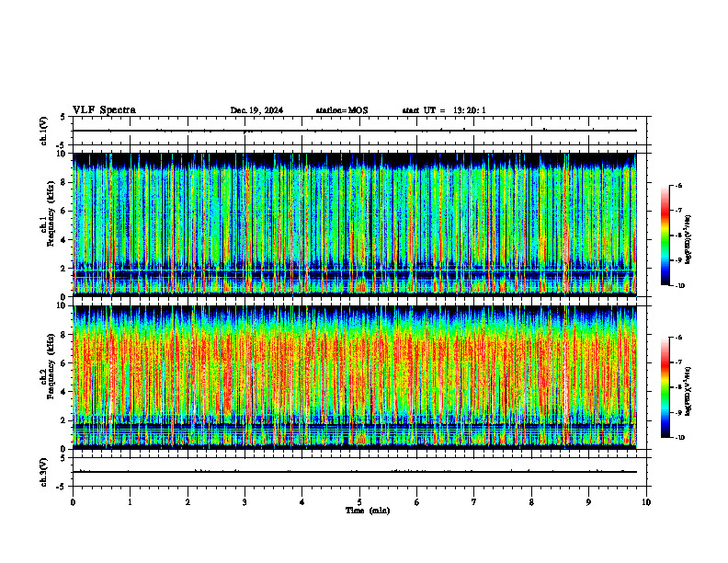Click the "station=MOS" header label
Viewport: 728px width, 563px height.
click(x=342, y=110)
